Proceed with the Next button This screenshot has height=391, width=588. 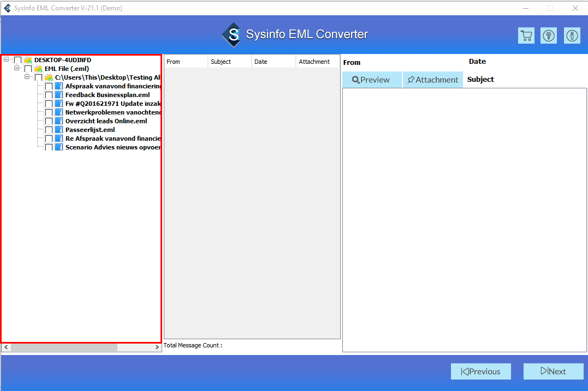pyautogui.click(x=554, y=371)
